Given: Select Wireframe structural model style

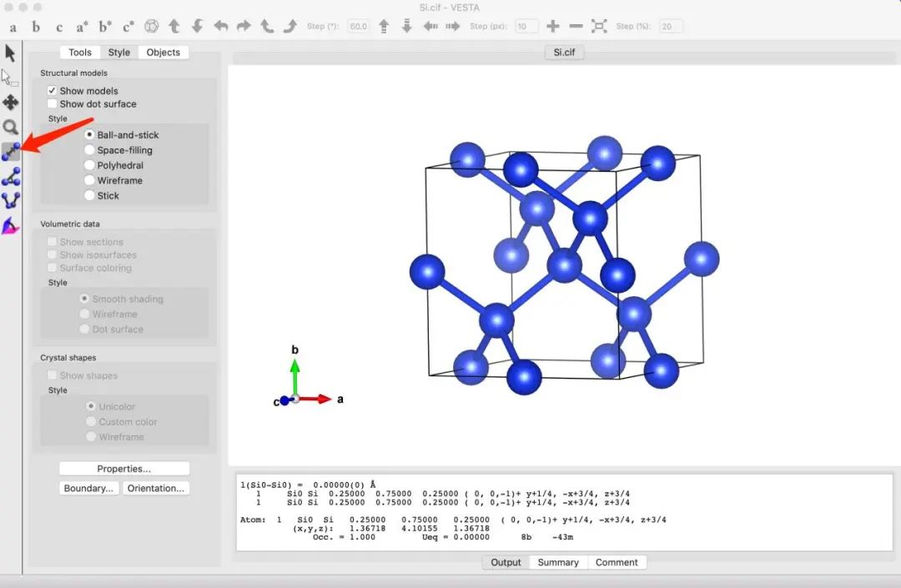Looking at the screenshot, I should coord(89,180).
